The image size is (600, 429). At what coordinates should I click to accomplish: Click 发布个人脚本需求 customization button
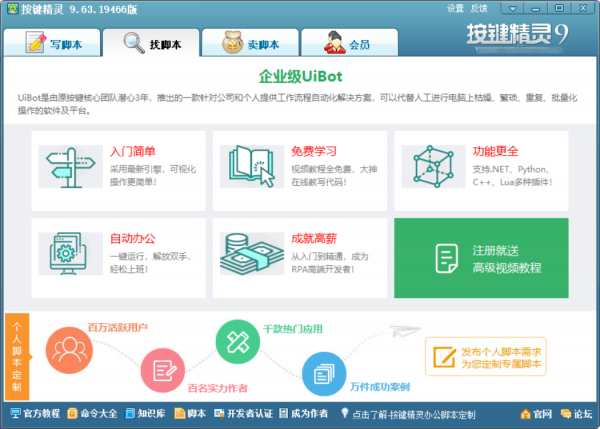coord(486,357)
